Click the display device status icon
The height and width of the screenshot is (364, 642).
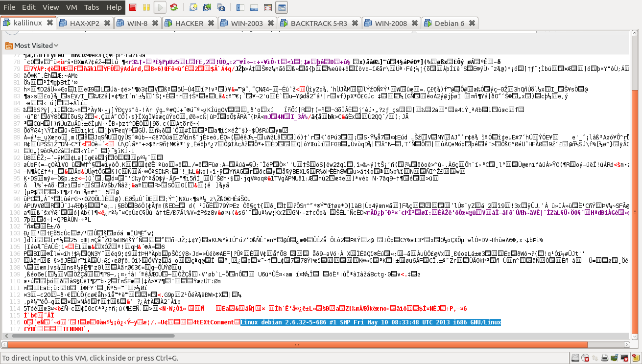tap(624, 358)
